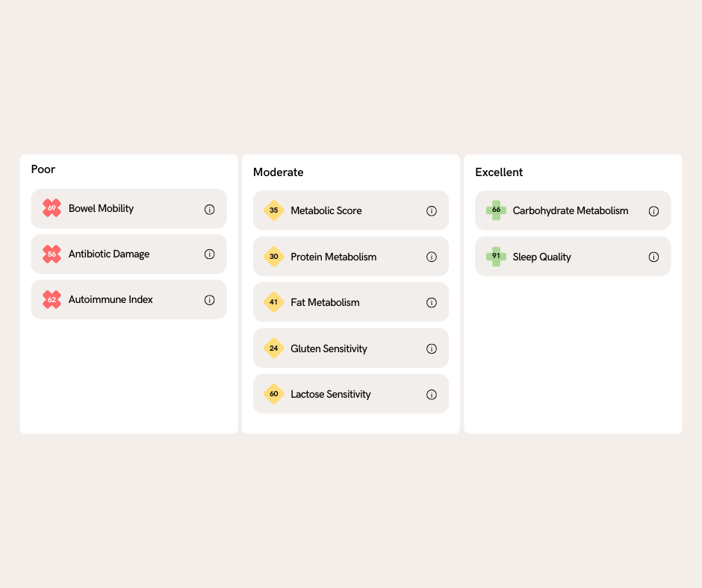Screen dimensions: 702x588
Task: Click info icon beside Protein Metabolism
Action: click(x=432, y=257)
